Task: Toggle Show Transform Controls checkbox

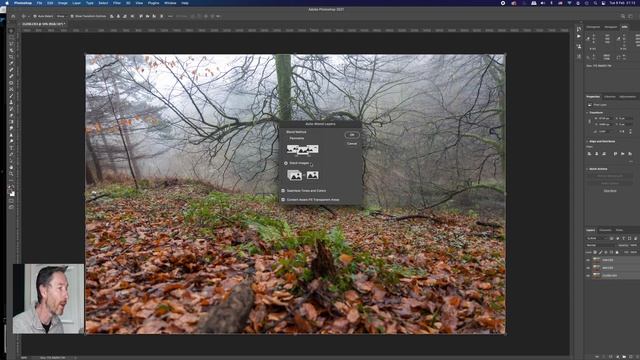Action: 72,16
